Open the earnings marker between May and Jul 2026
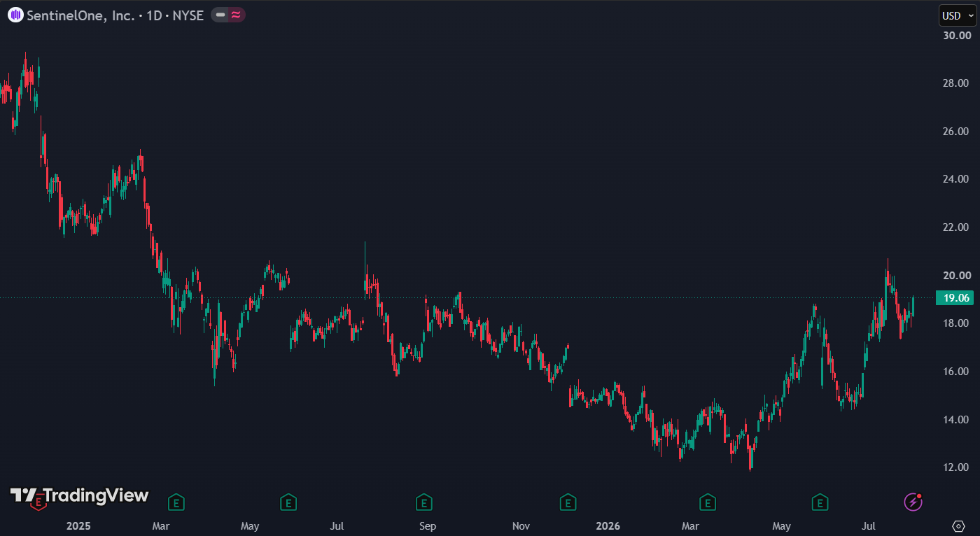 (820, 501)
